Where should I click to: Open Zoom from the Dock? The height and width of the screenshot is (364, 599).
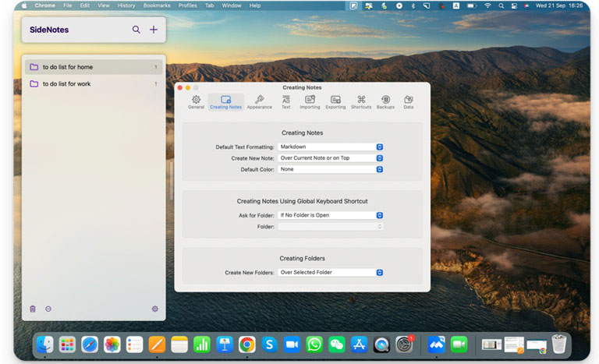pyautogui.click(x=292, y=345)
